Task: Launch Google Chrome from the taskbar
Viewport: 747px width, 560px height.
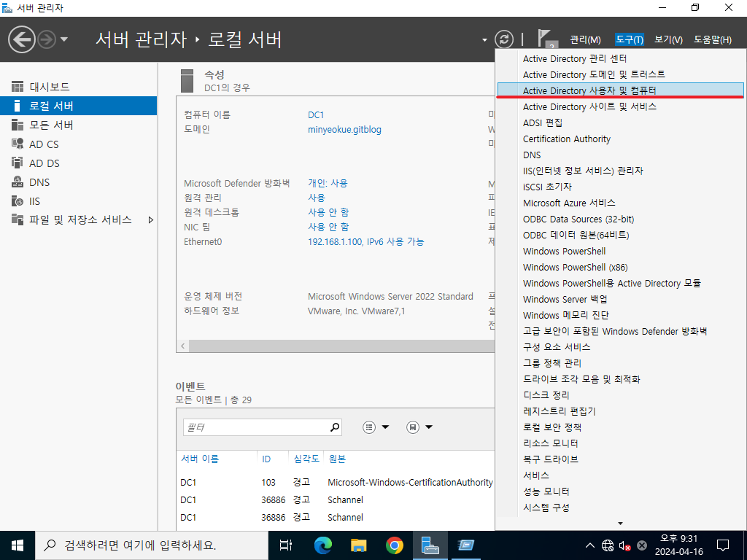Action: click(x=395, y=545)
